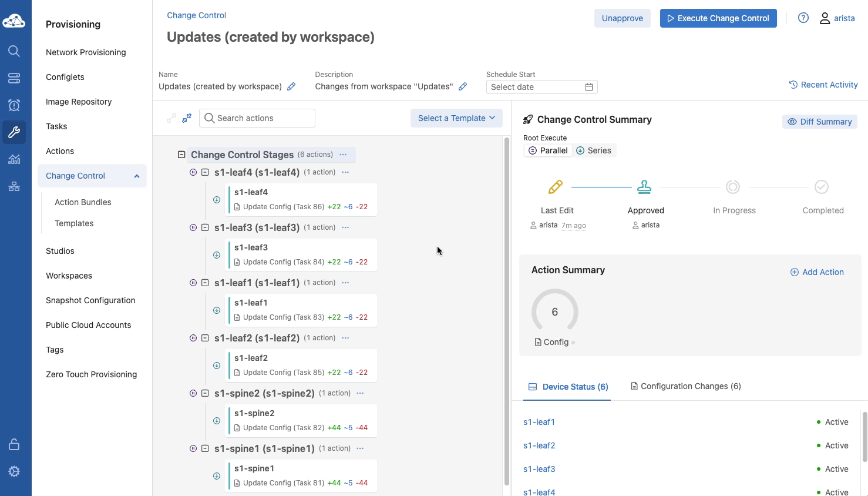868x496 pixels.
Task: Open the Select a Template dropdown
Action: coord(456,118)
